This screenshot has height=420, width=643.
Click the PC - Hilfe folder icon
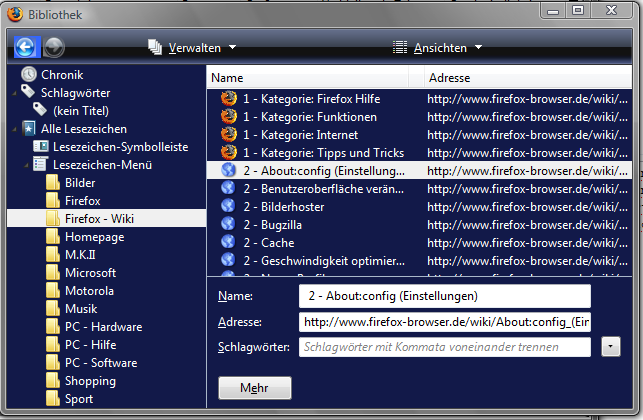click(x=52, y=345)
